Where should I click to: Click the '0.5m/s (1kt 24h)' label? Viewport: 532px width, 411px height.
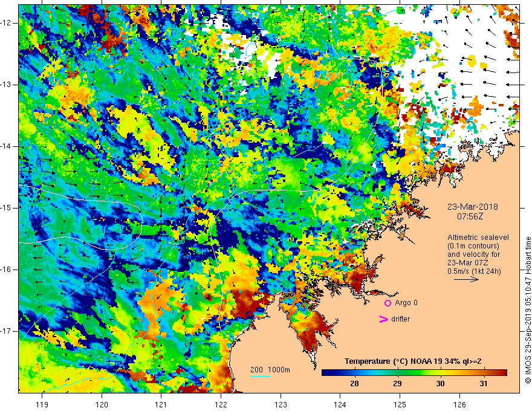[474, 271]
